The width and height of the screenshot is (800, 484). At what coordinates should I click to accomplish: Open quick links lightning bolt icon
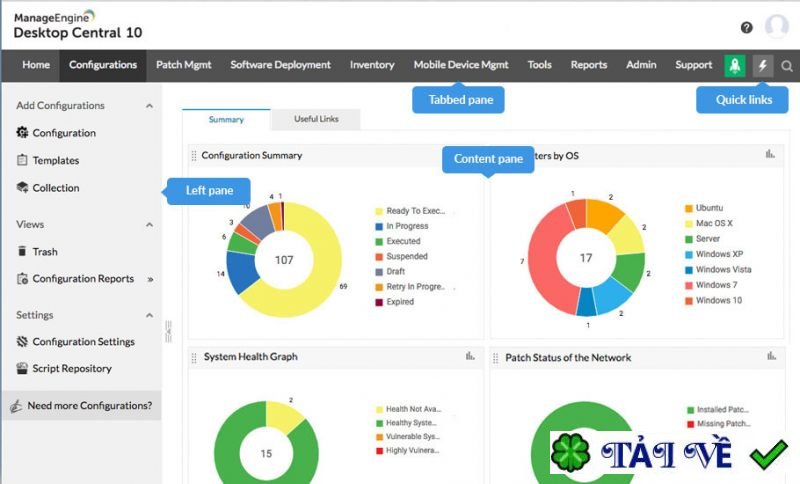coord(763,66)
